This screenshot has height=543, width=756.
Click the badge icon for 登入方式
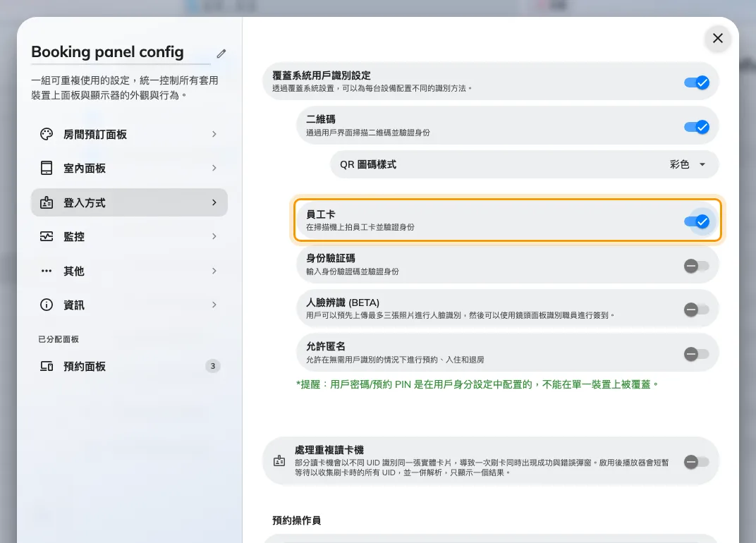(x=47, y=202)
